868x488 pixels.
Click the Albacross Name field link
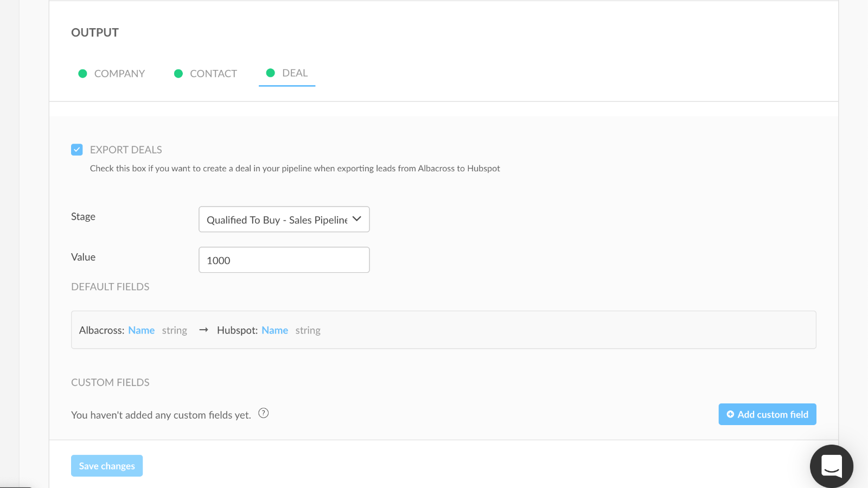click(x=141, y=330)
